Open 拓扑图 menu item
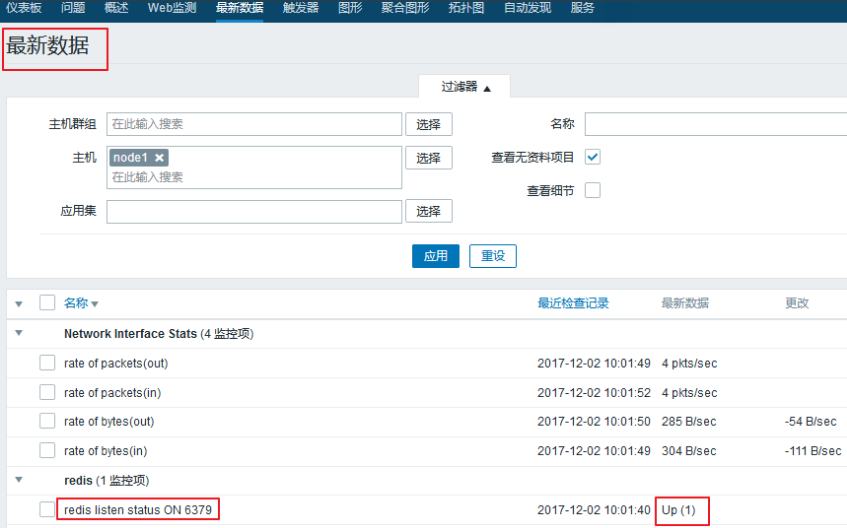 point(466,8)
